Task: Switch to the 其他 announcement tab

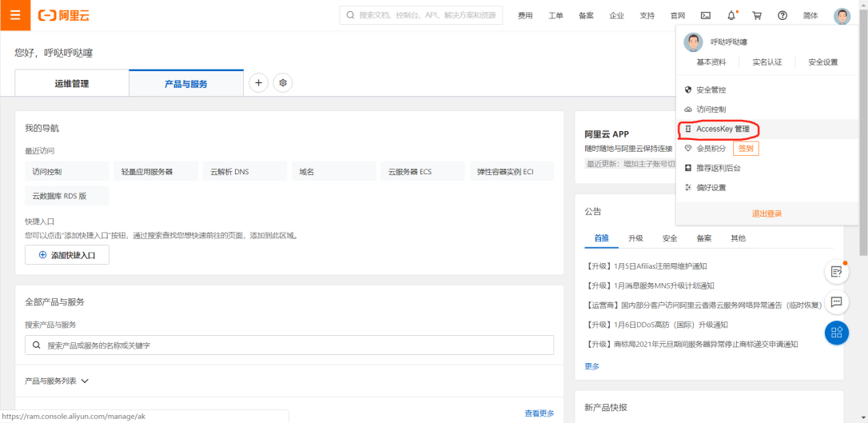Action: [x=738, y=238]
